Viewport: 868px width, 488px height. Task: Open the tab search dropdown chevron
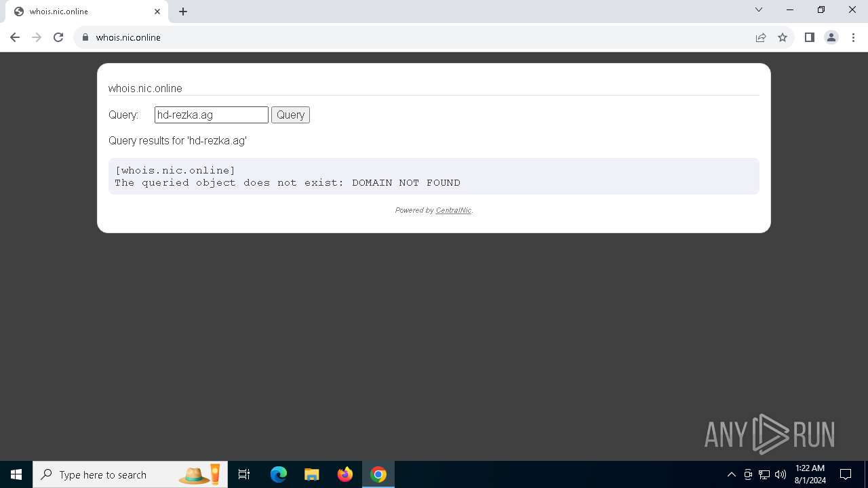point(759,9)
